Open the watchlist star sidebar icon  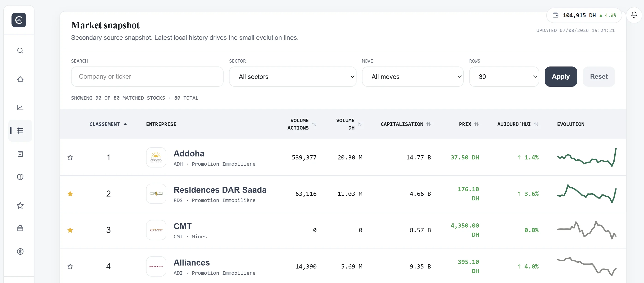coord(20,205)
